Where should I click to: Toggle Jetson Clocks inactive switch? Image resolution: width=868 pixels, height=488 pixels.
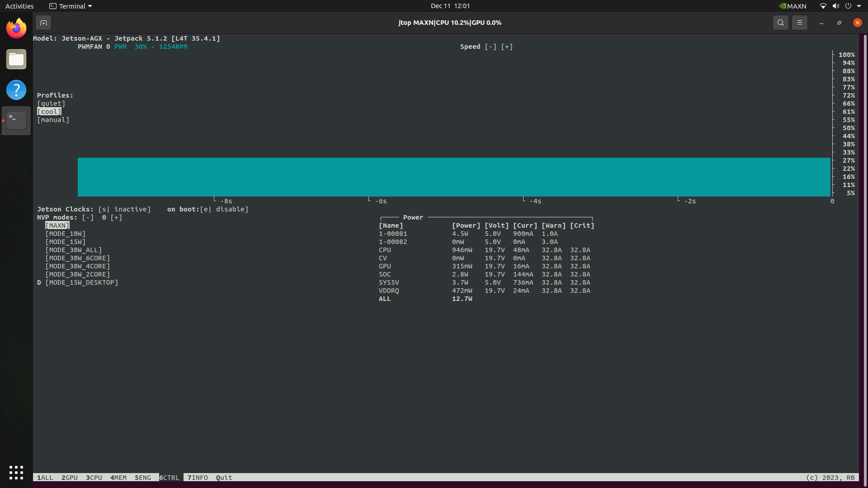point(124,209)
